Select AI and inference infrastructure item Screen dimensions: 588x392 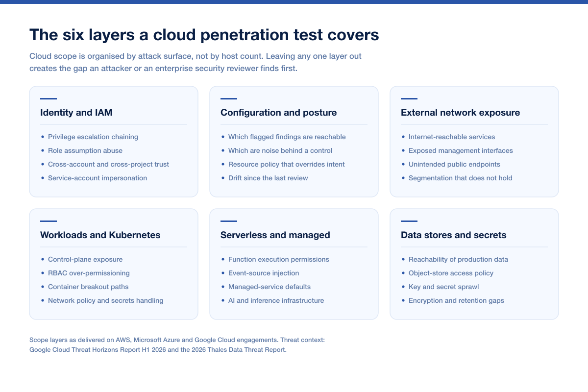pos(276,301)
